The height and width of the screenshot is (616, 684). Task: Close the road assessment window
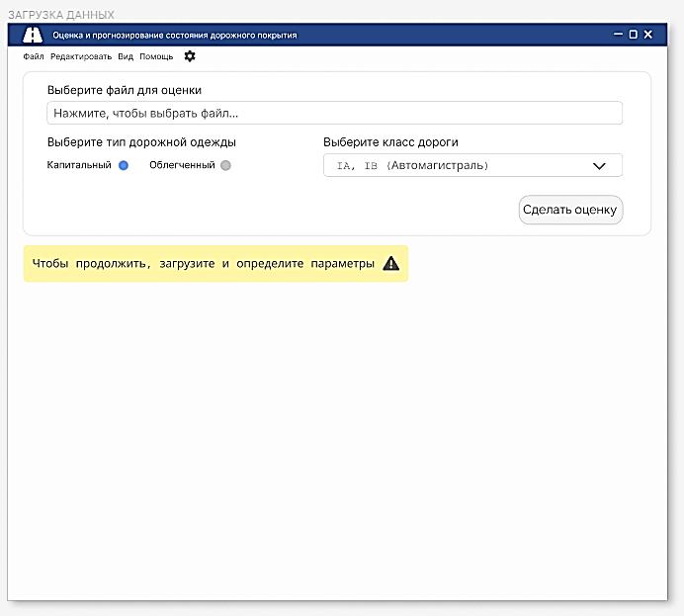(648, 34)
